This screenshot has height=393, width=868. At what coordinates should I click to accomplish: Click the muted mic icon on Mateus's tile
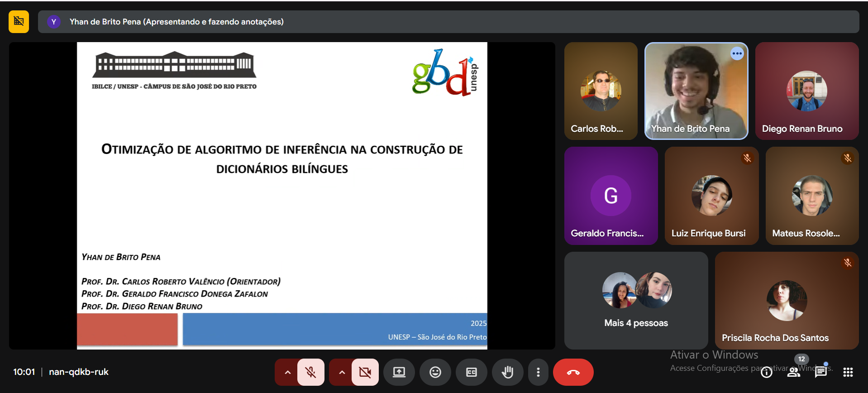(x=848, y=158)
